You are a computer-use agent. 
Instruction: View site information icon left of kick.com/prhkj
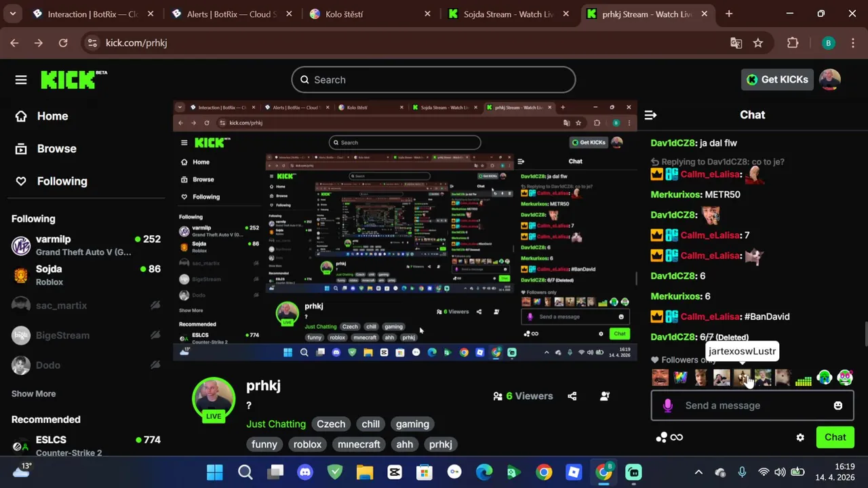[x=93, y=43]
